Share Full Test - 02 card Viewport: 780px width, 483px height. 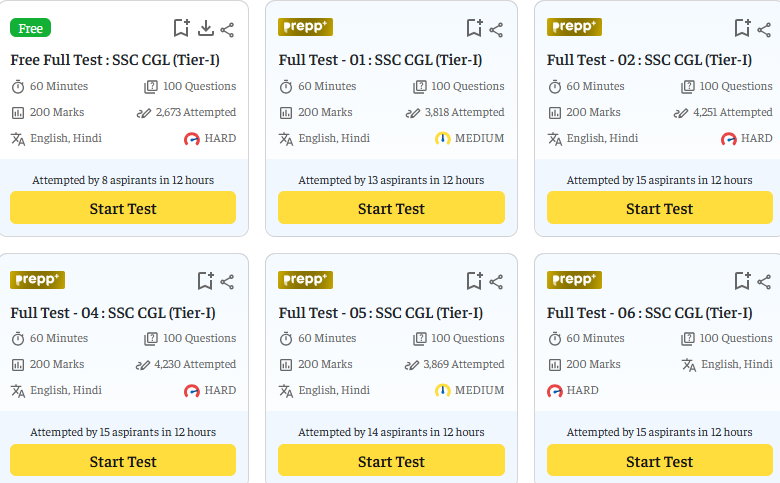pyautogui.click(x=764, y=30)
